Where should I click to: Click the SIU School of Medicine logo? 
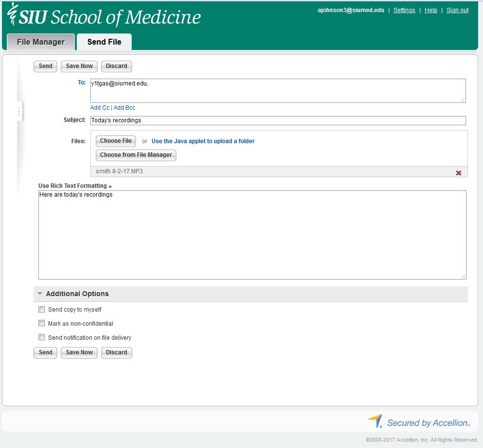coord(104,16)
